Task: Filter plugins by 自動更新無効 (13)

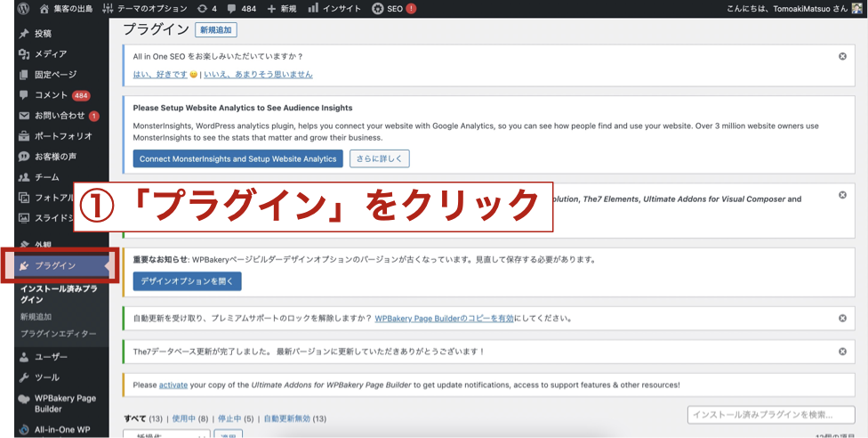Action: pyautogui.click(x=295, y=418)
